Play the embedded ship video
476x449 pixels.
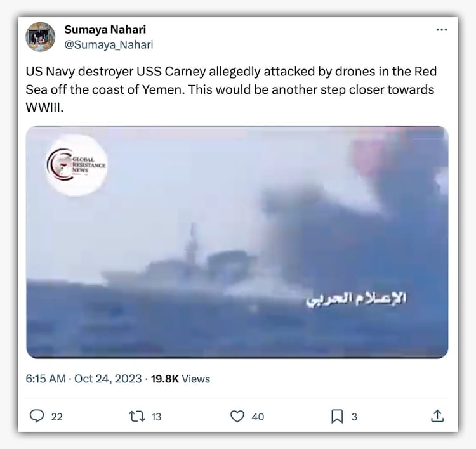pyautogui.click(x=237, y=242)
